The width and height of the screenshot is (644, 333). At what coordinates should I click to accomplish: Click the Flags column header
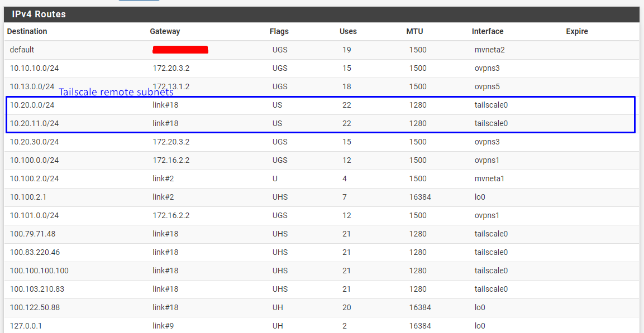pyautogui.click(x=279, y=31)
